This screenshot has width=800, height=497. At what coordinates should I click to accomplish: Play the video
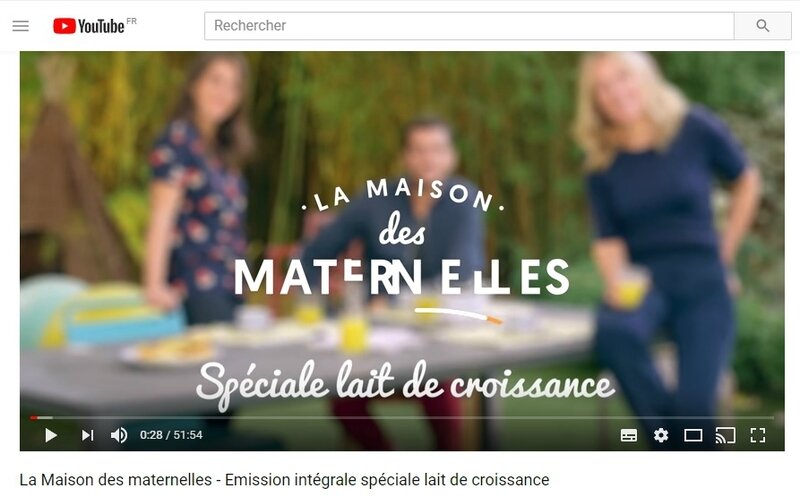tap(51, 435)
